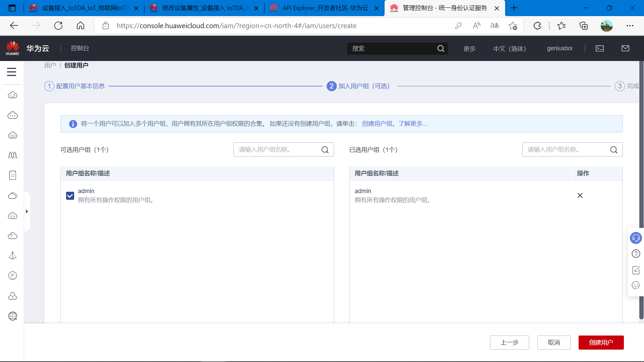Click the third cloud storage sidebar icon
The height and width of the screenshot is (362, 644).
[x=13, y=135]
